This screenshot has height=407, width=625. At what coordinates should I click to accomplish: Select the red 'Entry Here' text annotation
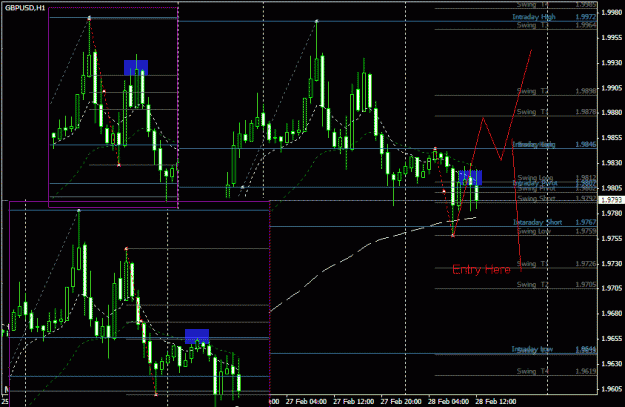tap(481, 270)
